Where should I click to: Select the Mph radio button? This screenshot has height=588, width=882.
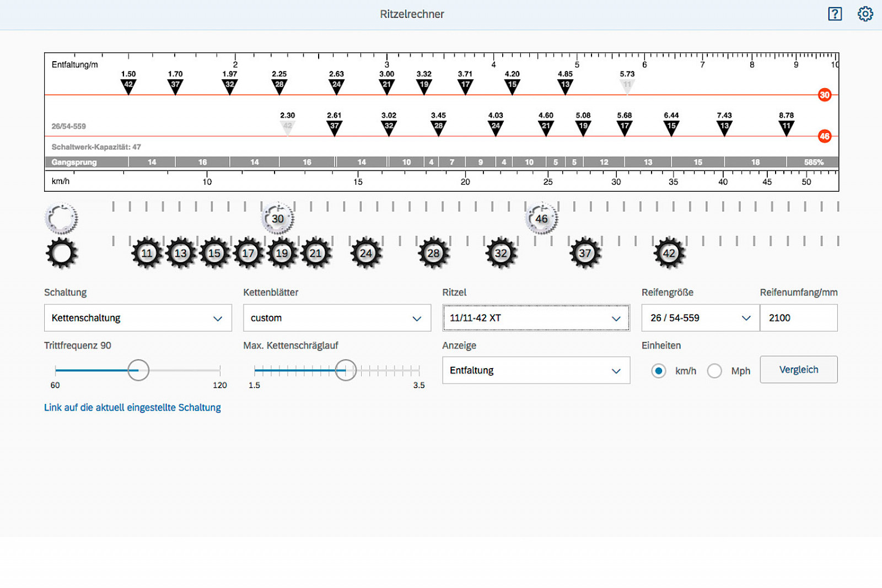(714, 371)
